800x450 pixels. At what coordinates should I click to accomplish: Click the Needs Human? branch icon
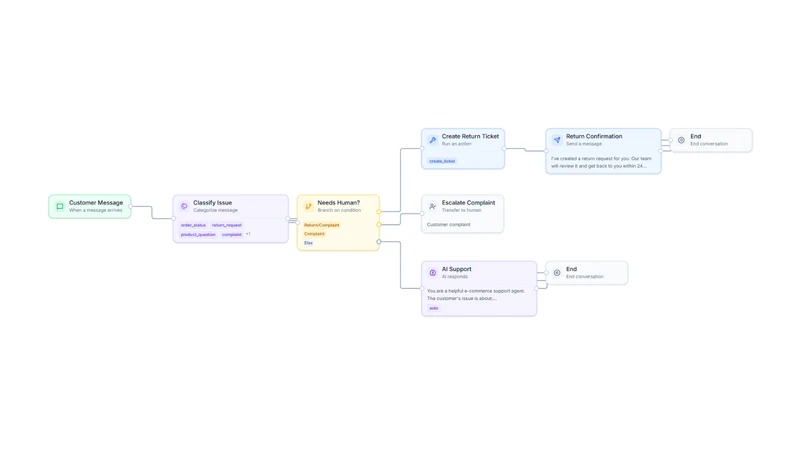[308, 207]
